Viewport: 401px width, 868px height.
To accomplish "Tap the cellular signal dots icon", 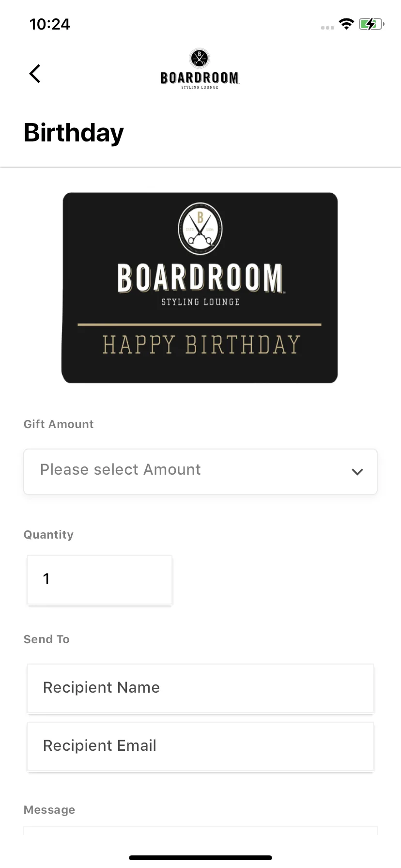I will tap(327, 28).
